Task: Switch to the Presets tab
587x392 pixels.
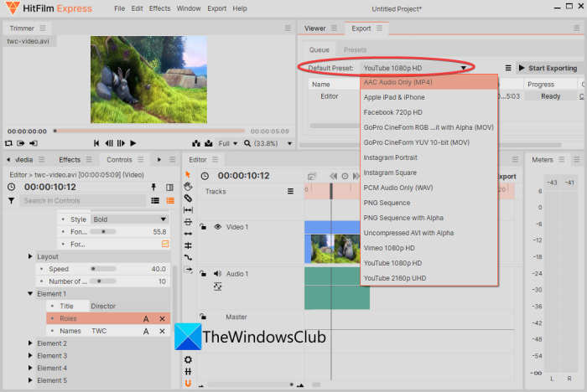Action: pyautogui.click(x=355, y=49)
